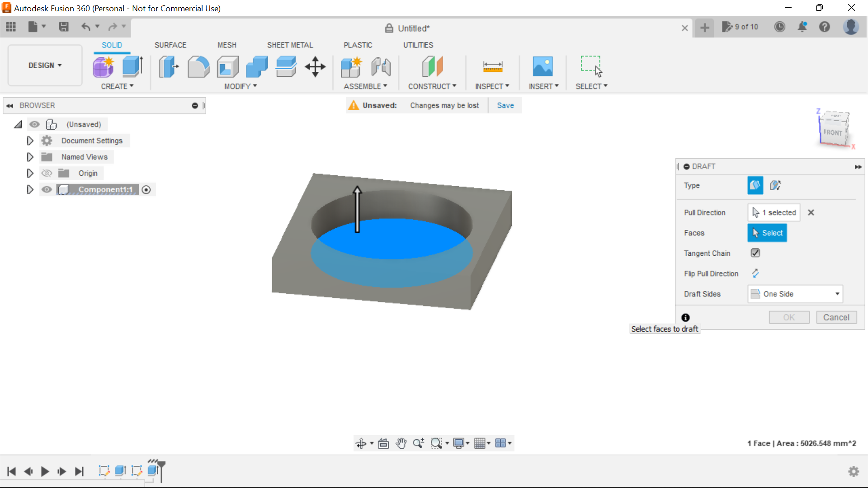Click the viewport display mode icon
868x488 pixels.
coord(459,443)
